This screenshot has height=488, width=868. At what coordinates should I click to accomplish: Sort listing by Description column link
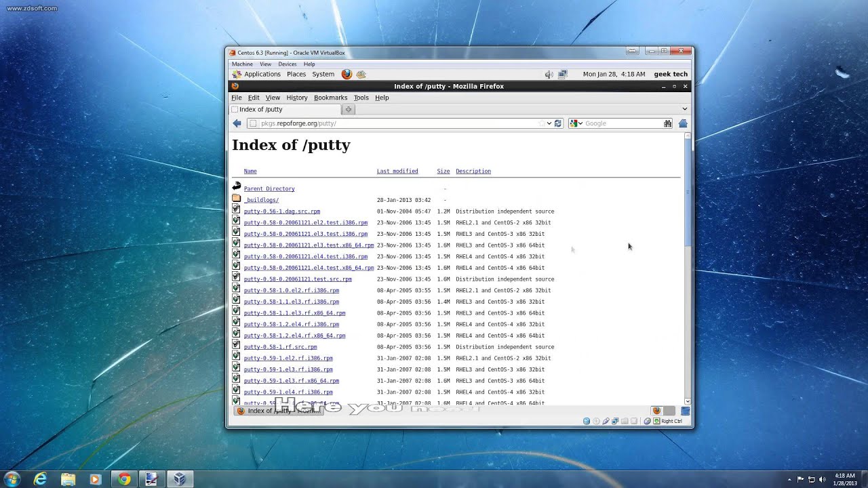[473, 171]
